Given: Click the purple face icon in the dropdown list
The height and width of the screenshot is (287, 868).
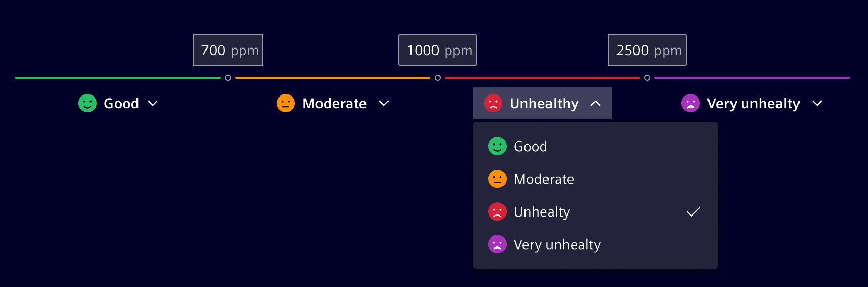Looking at the screenshot, I should (x=497, y=245).
